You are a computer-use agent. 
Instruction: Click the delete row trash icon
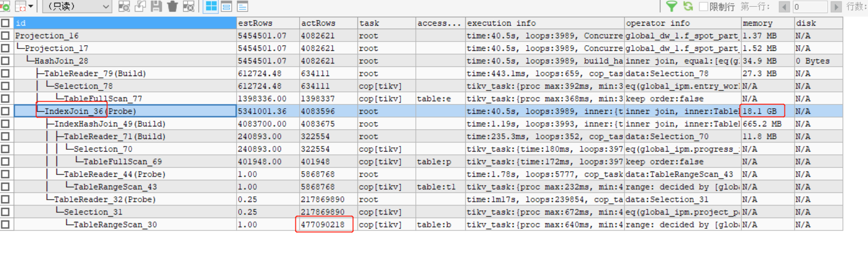point(172,6)
